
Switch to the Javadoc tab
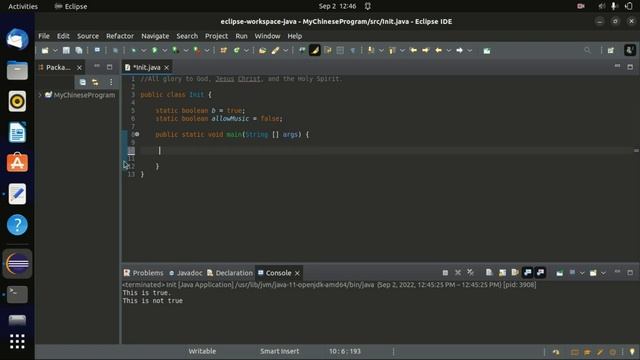coord(185,273)
